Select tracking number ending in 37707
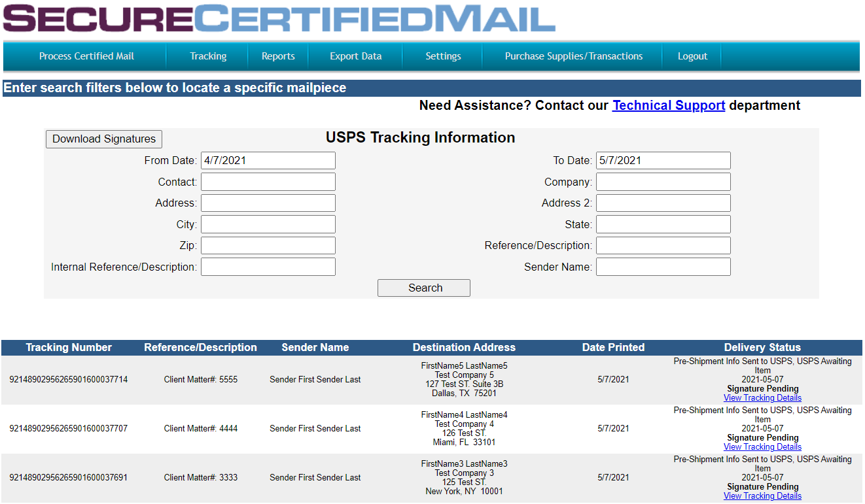 click(69, 429)
